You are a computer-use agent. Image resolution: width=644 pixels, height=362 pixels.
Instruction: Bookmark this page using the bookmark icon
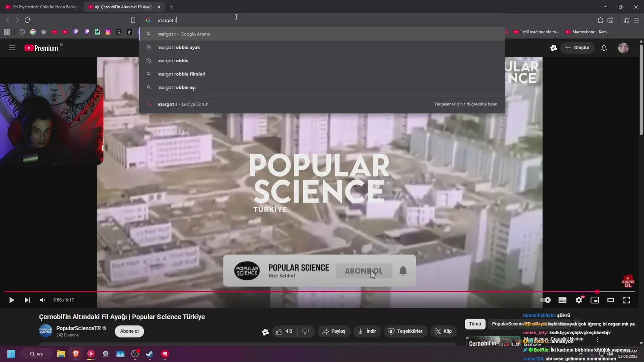133,20
